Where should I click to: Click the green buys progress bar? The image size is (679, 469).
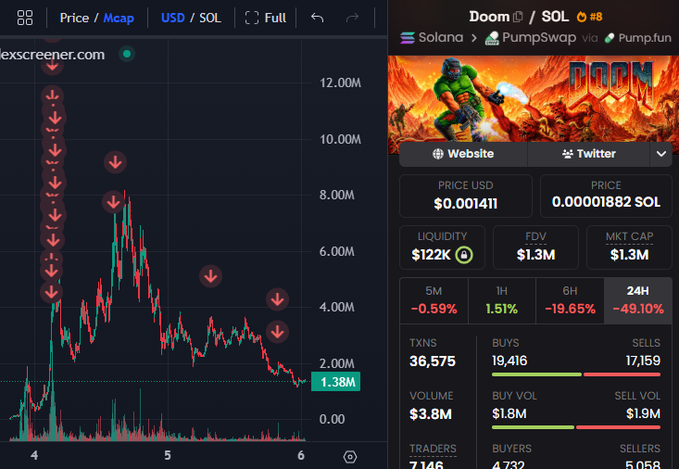[537, 374]
